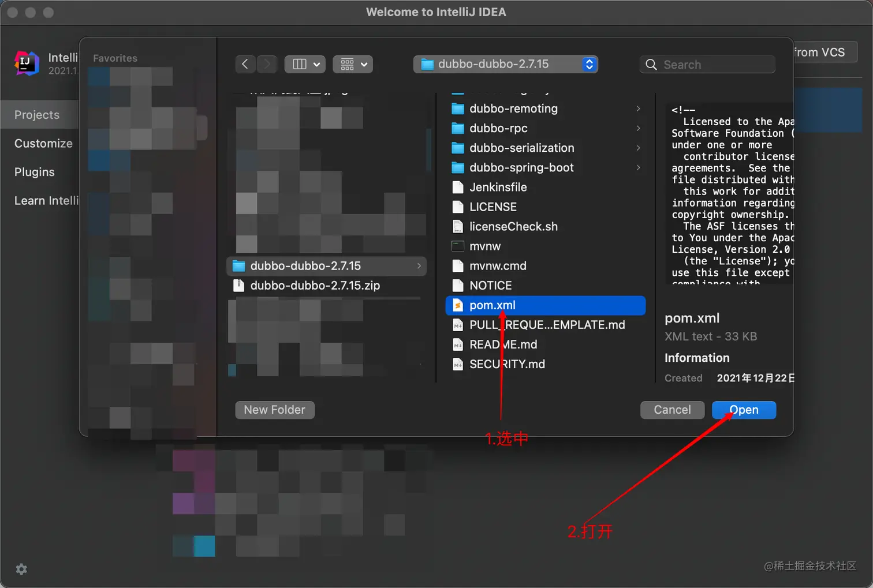Click the Cancel button
This screenshot has width=873, height=588.
click(672, 410)
